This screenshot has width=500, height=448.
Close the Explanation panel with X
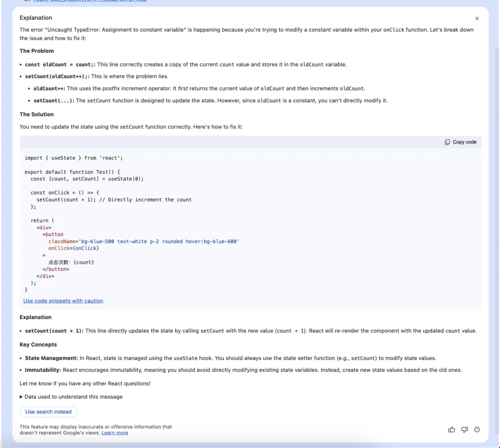coord(477,19)
